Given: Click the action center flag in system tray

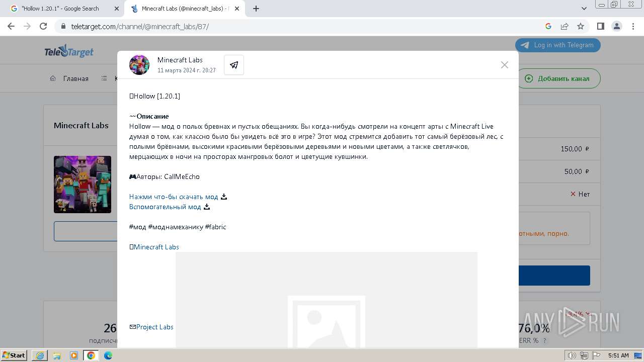Looking at the screenshot, I should (x=596, y=355).
